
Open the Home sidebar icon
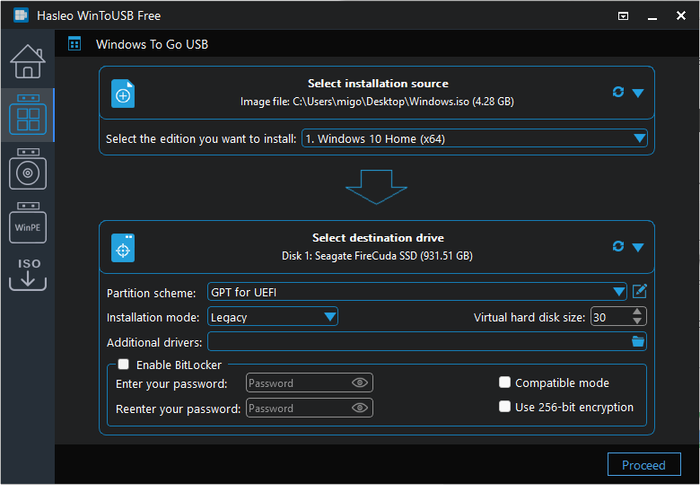(x=28, y=62)
